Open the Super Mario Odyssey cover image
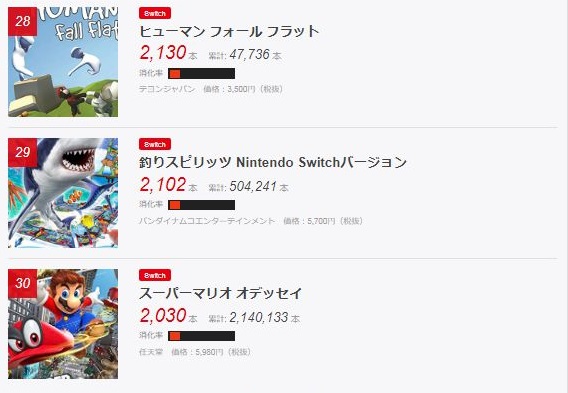Screen dimensions: 568x393 pyautogui.click(x=63, y=324)
